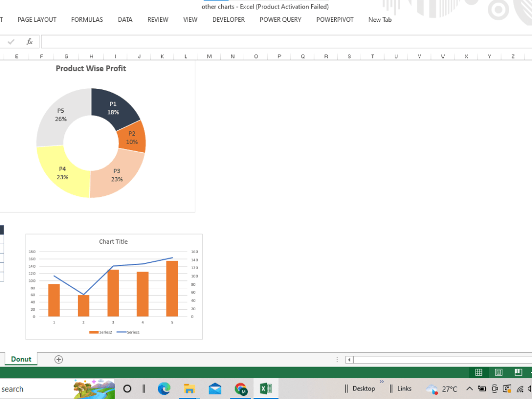The height and width of the screenshot is (399, 532).
Task: Click the horizontal scrollbar track
Action: coord(443,360)
